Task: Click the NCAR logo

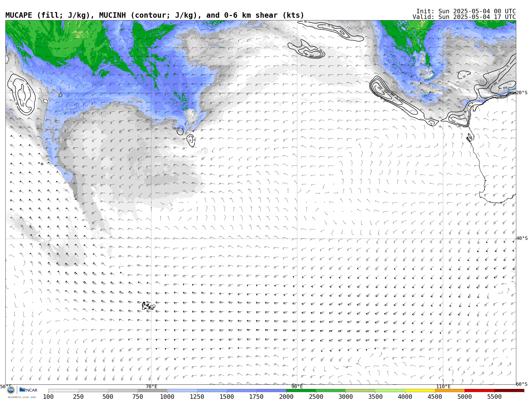Action: point(28,390)
